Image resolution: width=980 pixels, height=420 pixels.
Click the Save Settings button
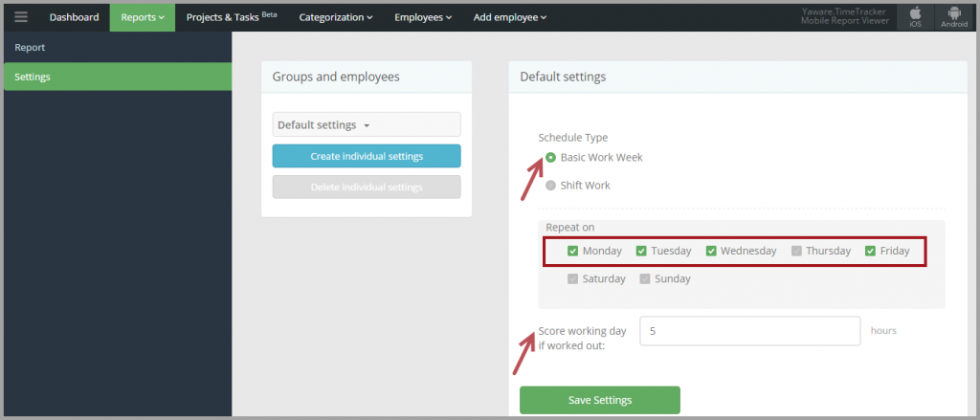point(600,400)
